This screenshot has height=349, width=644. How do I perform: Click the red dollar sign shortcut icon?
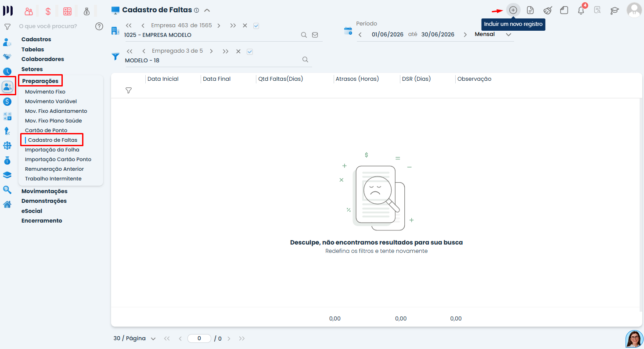[48, 11]
